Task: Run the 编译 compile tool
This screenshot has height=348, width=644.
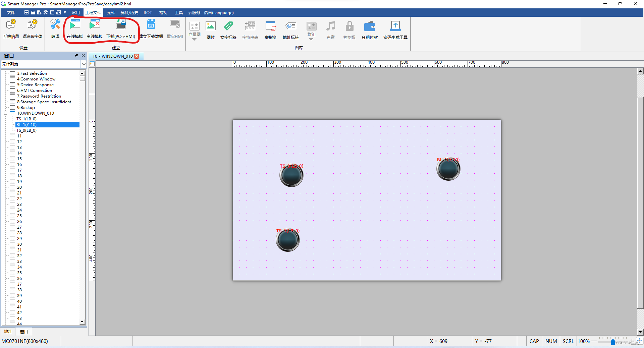Action: (55, 29)
